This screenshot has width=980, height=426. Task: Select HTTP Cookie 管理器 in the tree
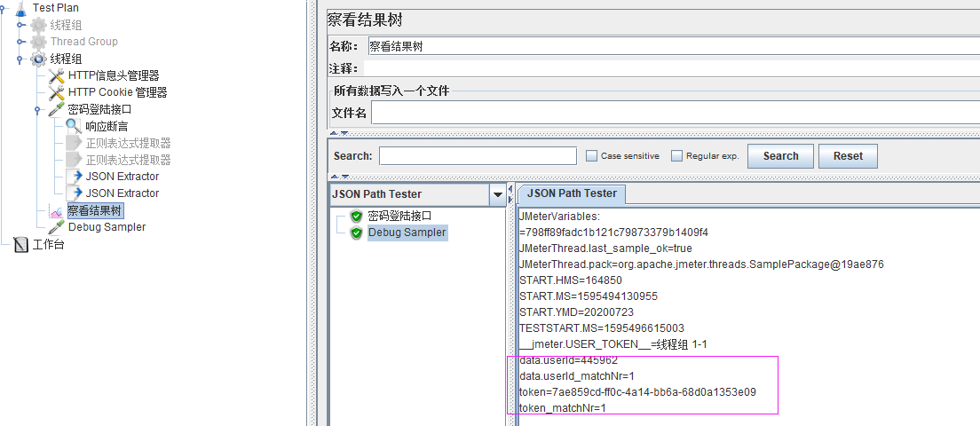tap(117, 92)
